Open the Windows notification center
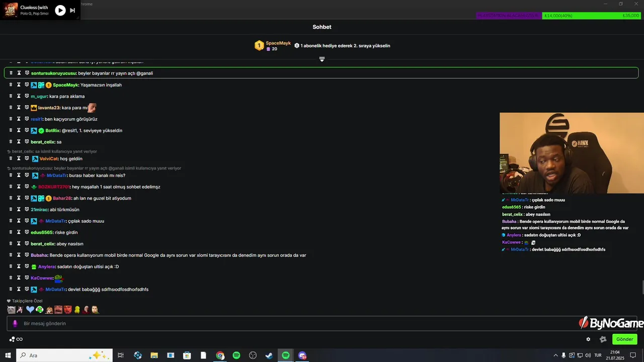This screenshot has width=644, height=362. 633,355
